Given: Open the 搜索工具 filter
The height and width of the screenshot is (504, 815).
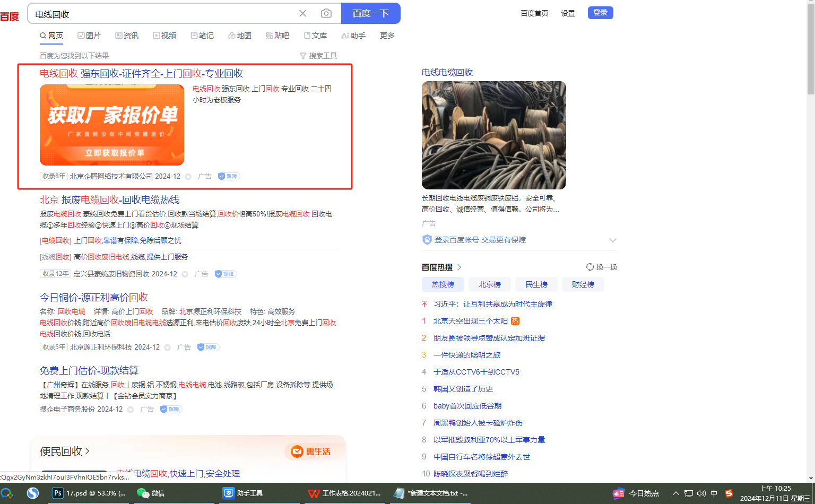Looking at the screenshot, I should click(x=318, y=56).
